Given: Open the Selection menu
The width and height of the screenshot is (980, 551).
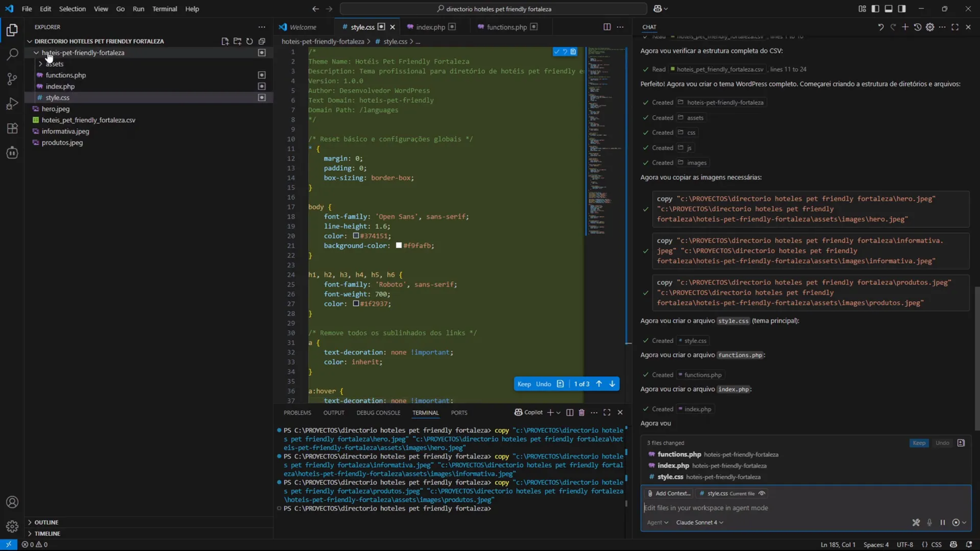Looking at the screenshot, I should point(72,9).
